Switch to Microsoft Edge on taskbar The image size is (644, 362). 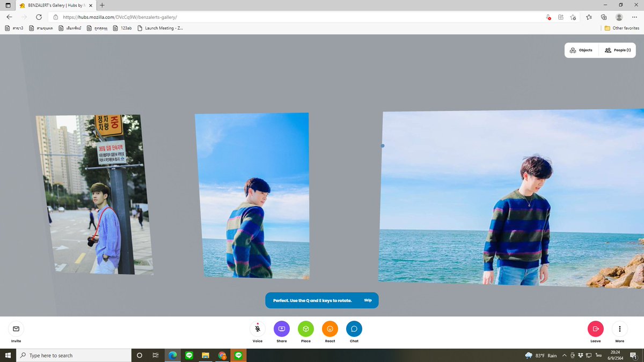(x=173, y=356)
